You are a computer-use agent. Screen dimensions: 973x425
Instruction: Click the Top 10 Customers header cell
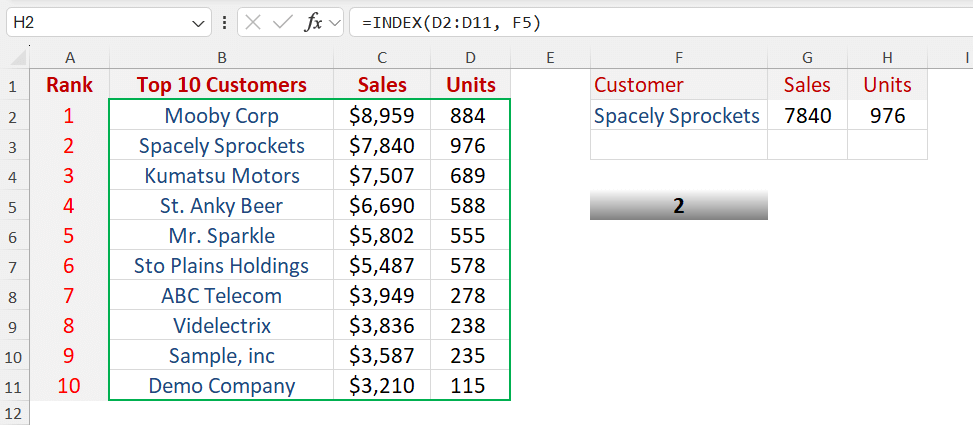(221, 85)
